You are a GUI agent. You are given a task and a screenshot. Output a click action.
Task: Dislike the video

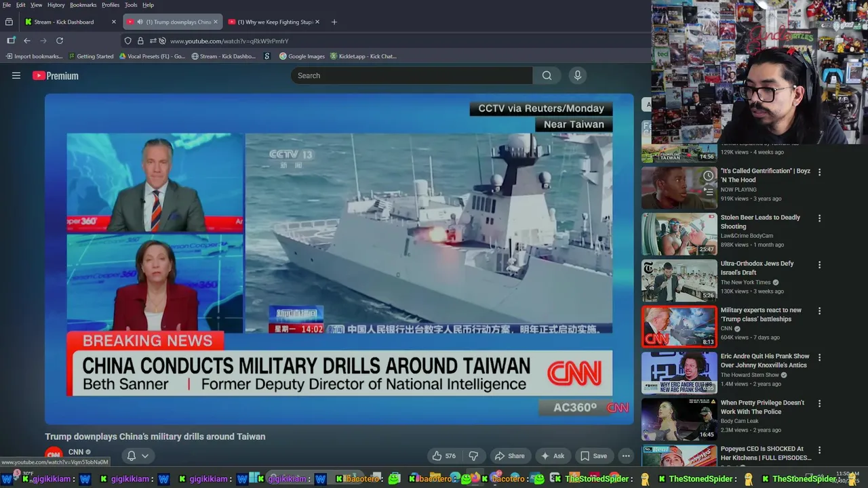coord(474,456)
